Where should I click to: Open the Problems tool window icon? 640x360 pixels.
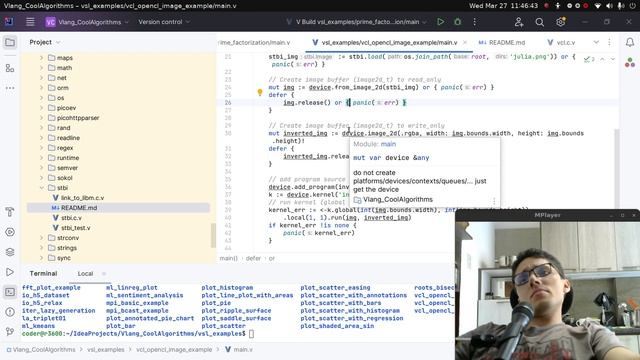10,312
